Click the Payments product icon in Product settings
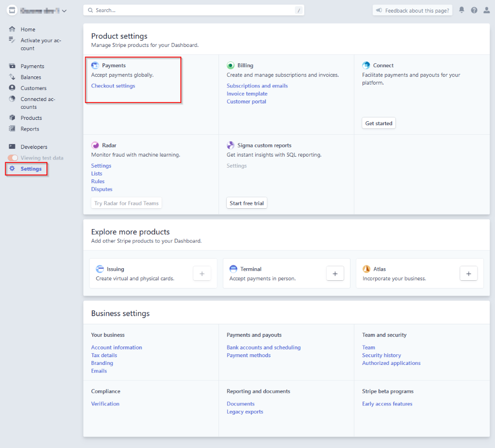The image size is (495, 448). click(x=95, y=65)
